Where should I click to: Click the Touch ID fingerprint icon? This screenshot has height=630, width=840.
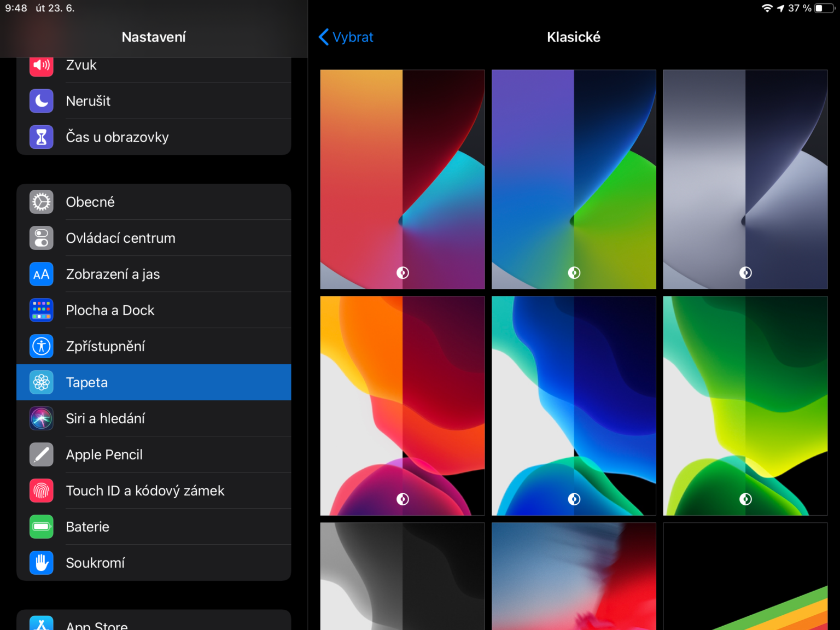(x=41, y=491)
